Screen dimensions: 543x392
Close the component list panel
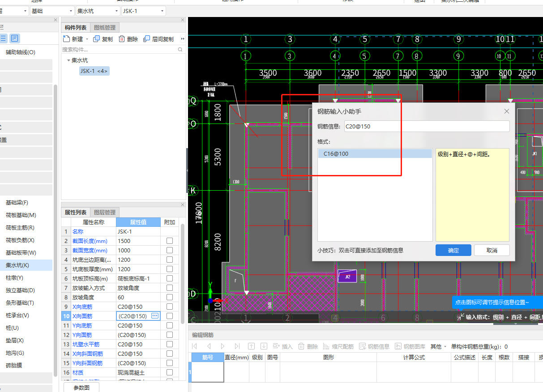tap(183, 20)
